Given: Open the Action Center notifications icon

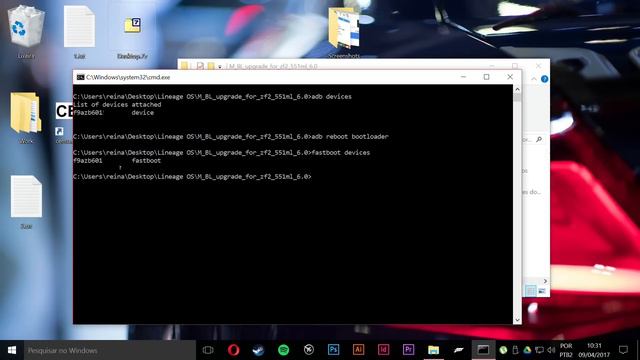Looking at the screenshot, I should pos(623,350).
